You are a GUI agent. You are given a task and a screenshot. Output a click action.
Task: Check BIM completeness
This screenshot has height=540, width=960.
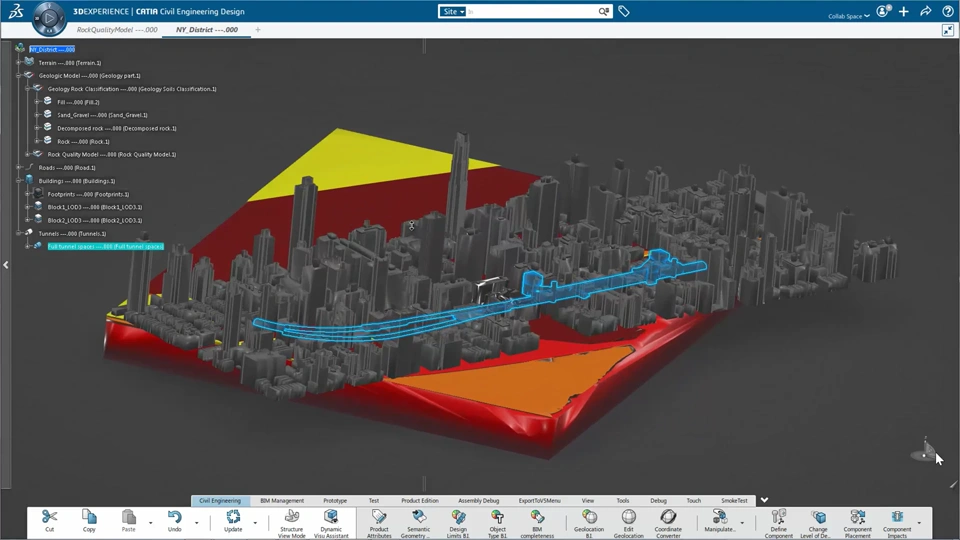(x=537, y=517)
